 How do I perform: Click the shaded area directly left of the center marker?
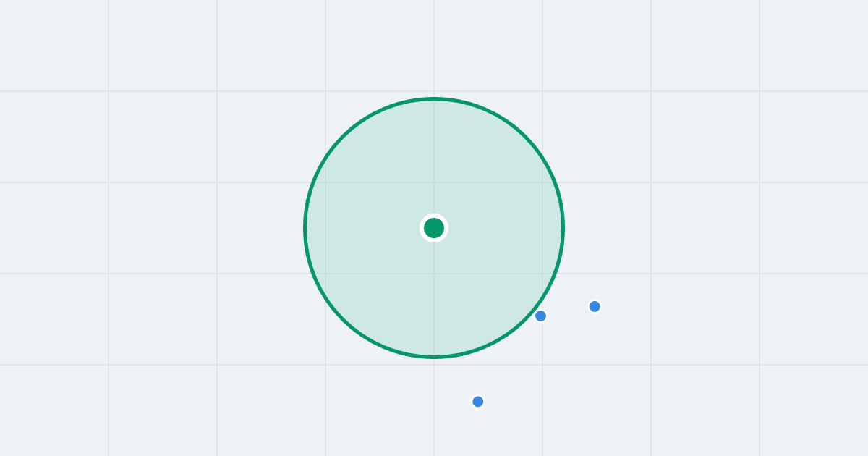[369, 228]
